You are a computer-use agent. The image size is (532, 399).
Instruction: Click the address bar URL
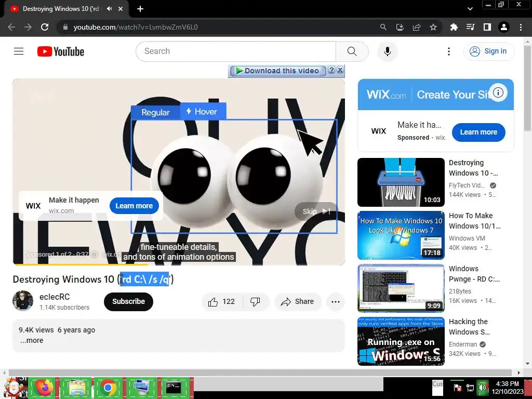click(x=136, y=27)
